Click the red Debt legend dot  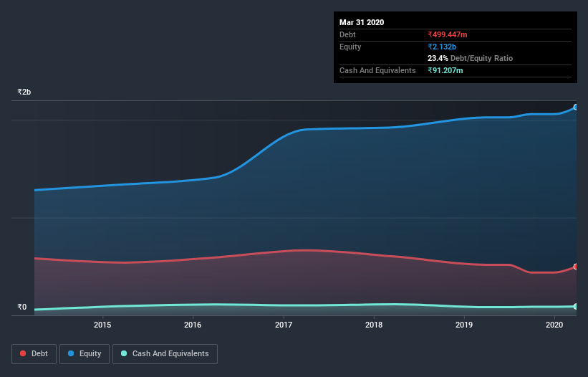[23, 353]
